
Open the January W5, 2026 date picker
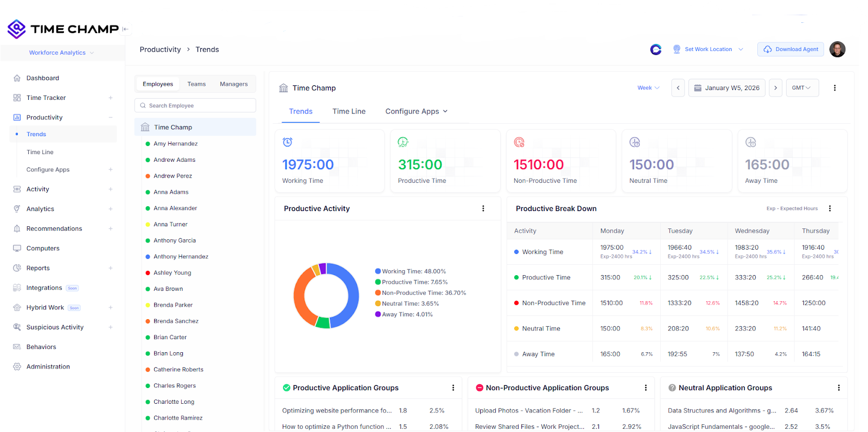pyautogui.click(x=727, y=88)
